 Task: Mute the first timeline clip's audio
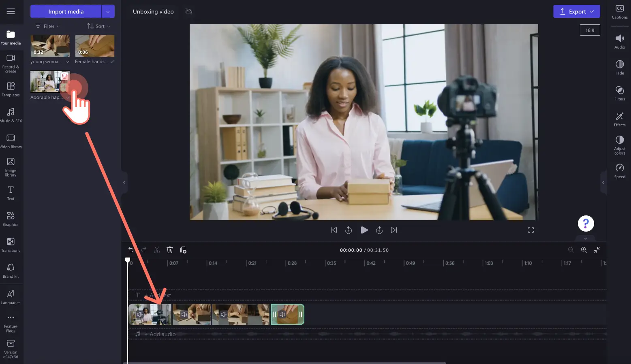(x=140, y=314)
